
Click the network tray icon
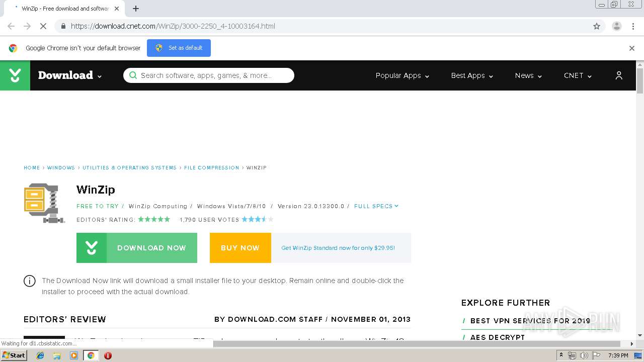tap(572, 355)
